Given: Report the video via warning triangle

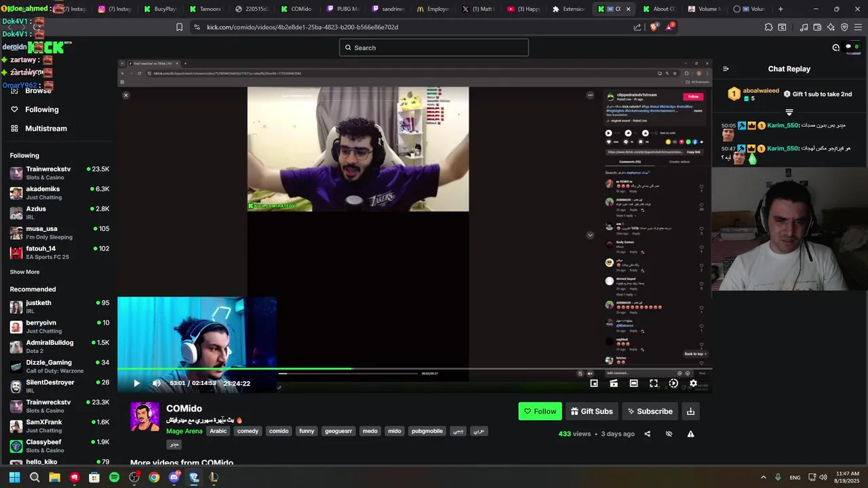Looking at the screenshot, I should tap(690, 434).
